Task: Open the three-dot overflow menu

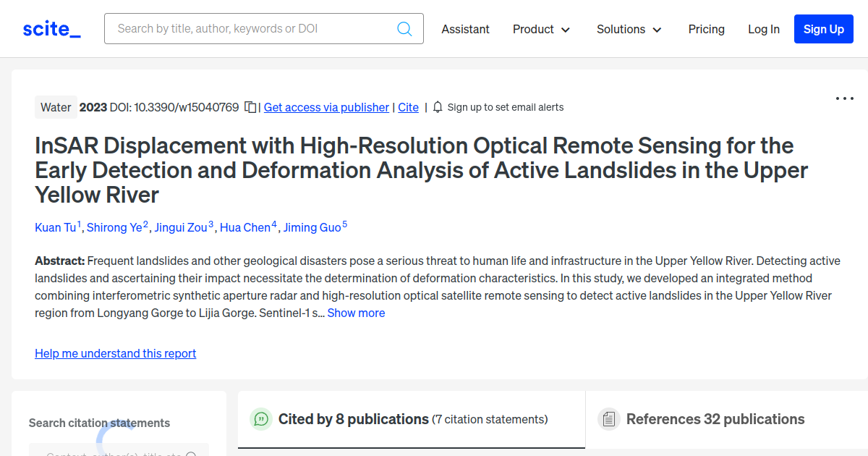Action: pyautogui.click(x=844, y=98)
